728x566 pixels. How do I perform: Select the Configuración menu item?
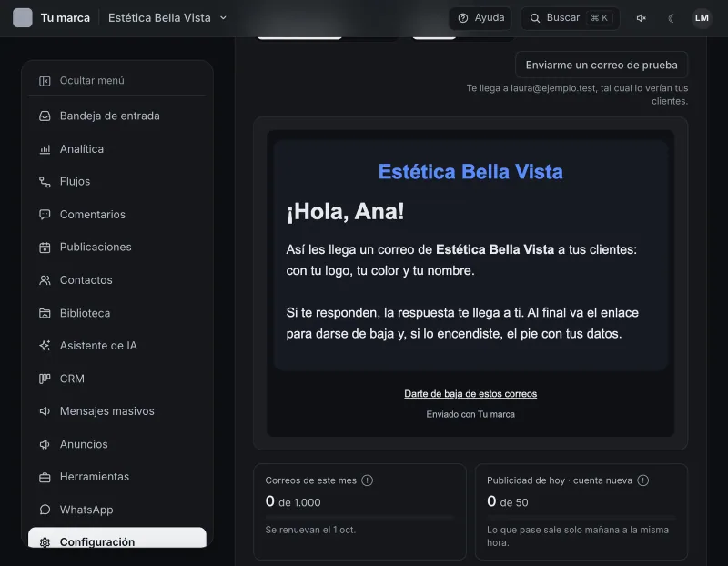coord(117,538)
